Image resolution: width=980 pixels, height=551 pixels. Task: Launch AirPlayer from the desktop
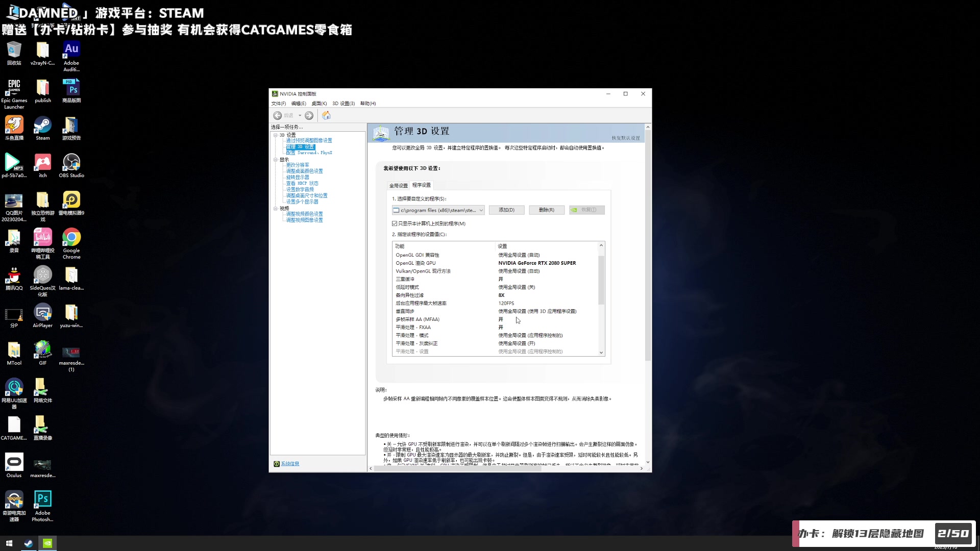click(x=43, y=316)
